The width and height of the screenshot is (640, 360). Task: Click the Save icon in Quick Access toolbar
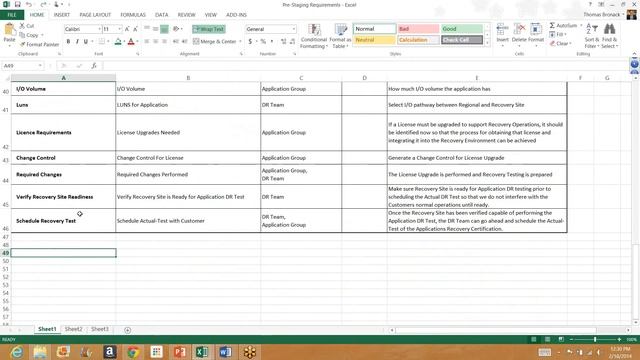pos(18,4)
